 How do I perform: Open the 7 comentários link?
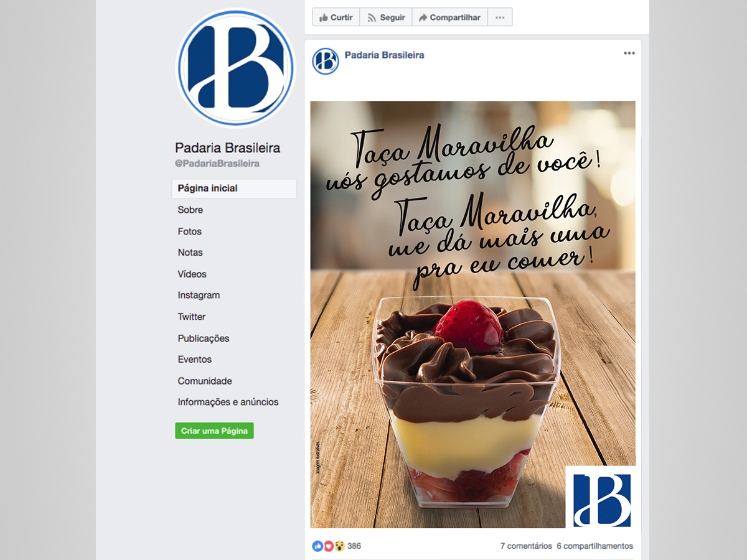(526, 546)
